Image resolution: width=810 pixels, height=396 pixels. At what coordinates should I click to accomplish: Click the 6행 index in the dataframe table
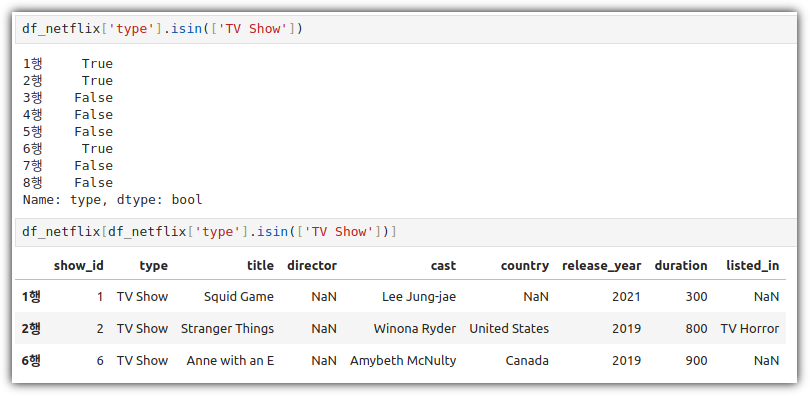31,361
